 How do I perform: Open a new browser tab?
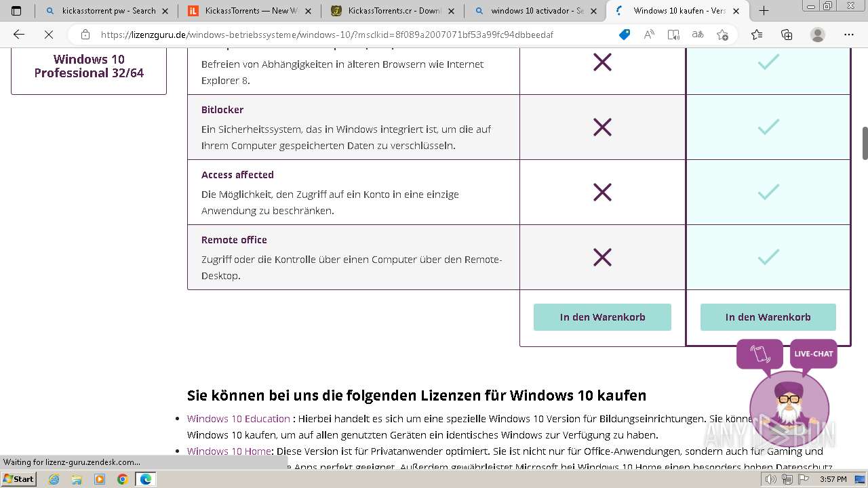tap(764, 11)
